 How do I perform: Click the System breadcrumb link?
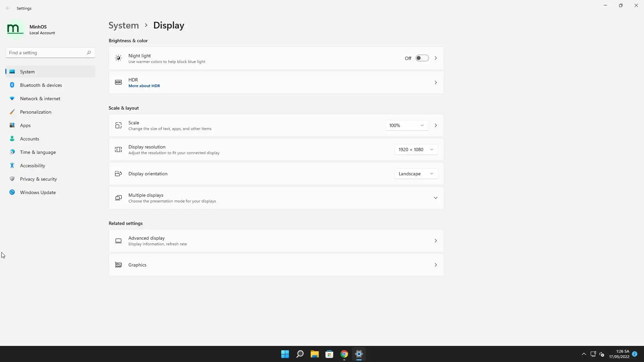(123, 25)
